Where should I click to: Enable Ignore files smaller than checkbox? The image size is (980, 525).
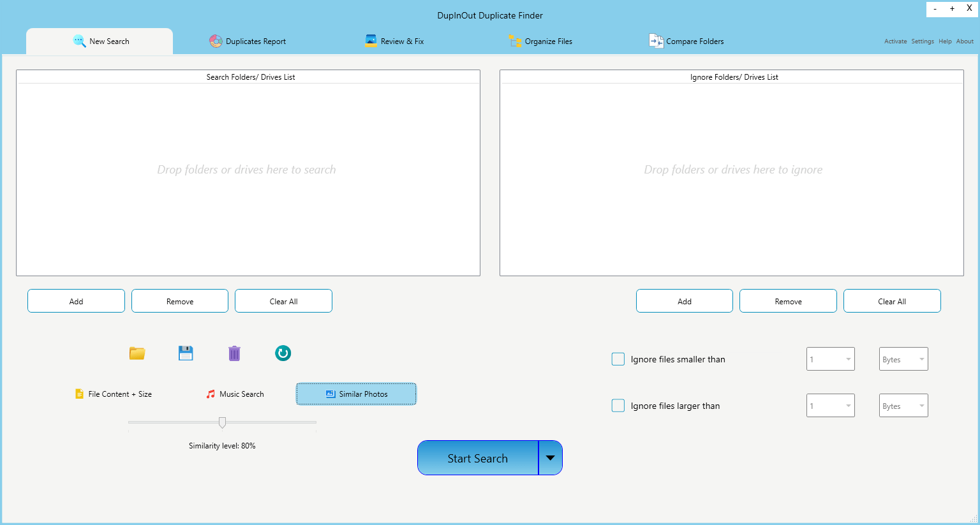tap(618, 359)
